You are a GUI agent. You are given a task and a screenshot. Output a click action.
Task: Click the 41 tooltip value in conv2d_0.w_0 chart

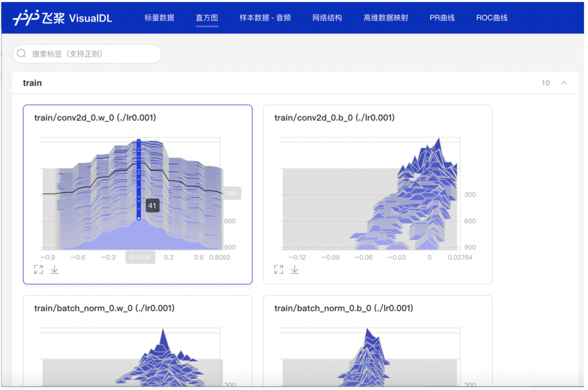[x=152, y=205]
